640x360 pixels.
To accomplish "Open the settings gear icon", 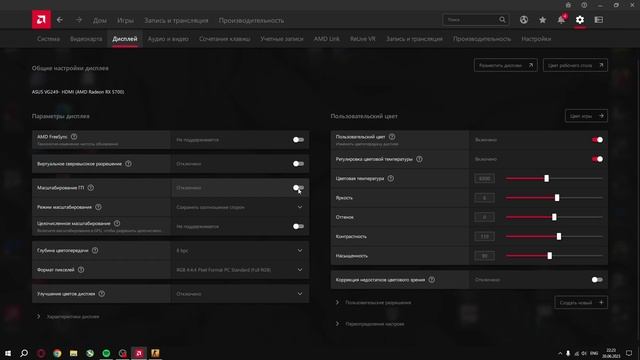I will tap(580, 20).
